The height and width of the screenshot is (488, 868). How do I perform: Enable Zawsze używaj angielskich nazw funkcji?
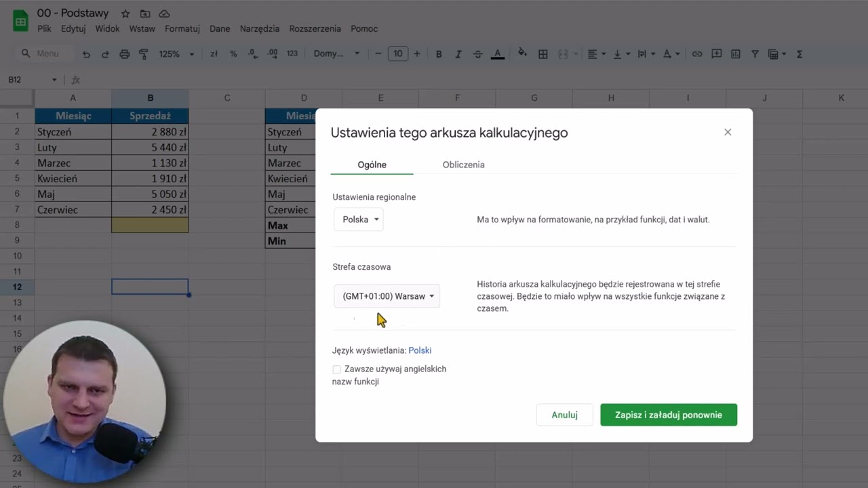point(336,369)
